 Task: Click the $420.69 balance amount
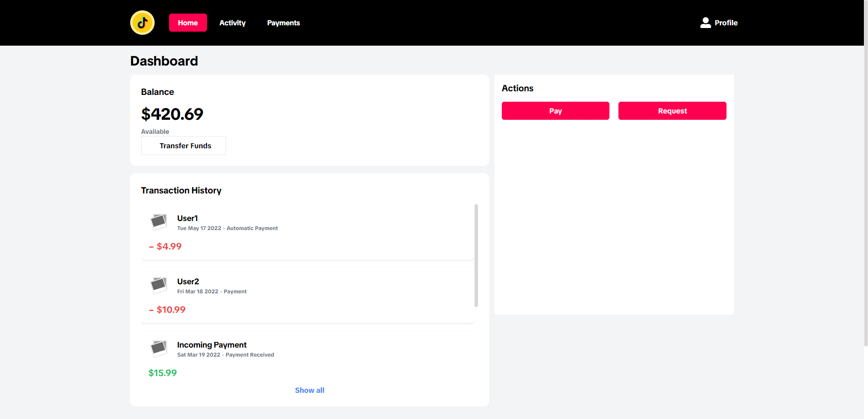172,114
